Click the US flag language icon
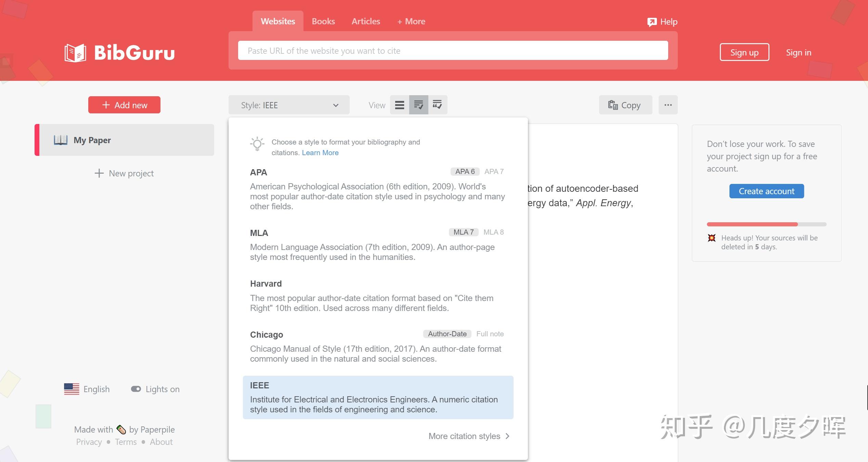The width and height of the screenshot is (868, 462). pos(72,389)
